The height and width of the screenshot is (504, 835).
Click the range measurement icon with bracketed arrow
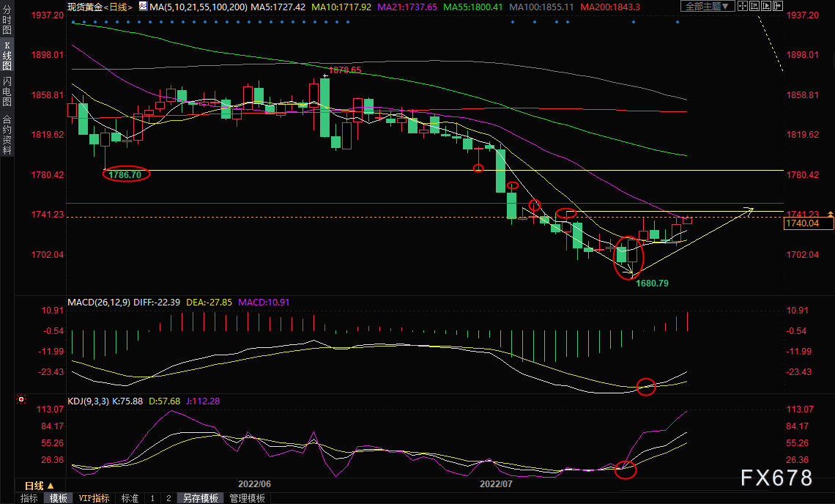pyautogui.click(x=754, y=7)
